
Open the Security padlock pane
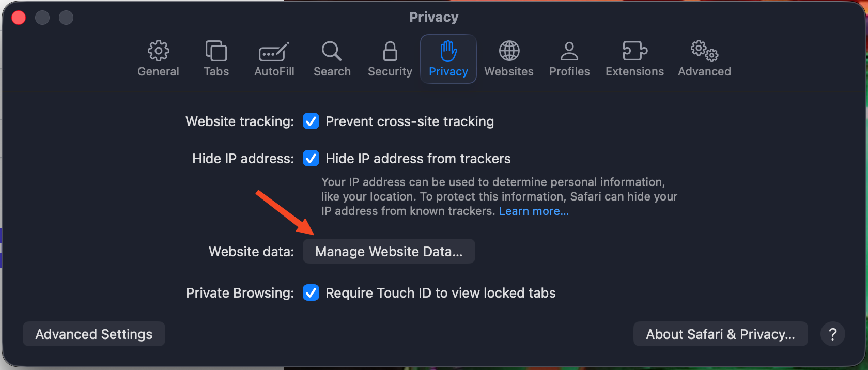tap(390, 51)
